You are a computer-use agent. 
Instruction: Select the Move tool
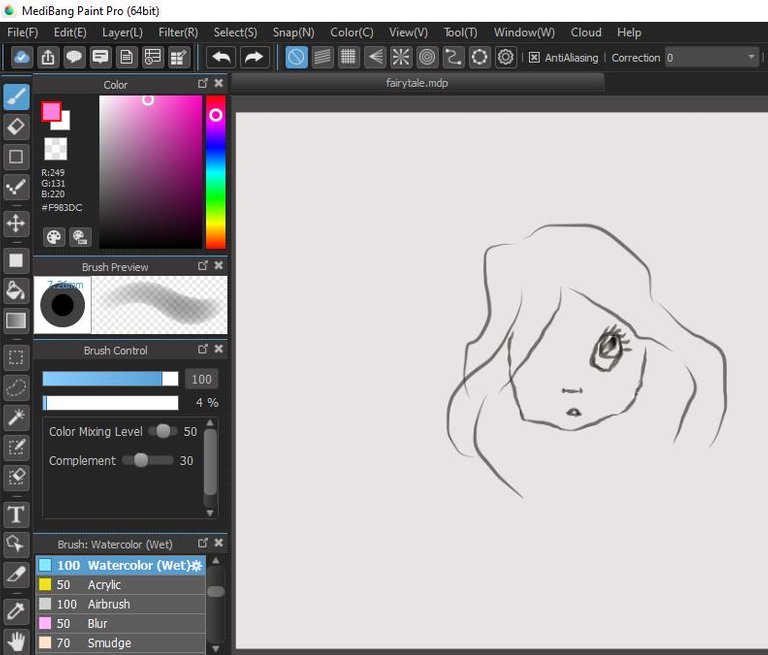(16, 223)
